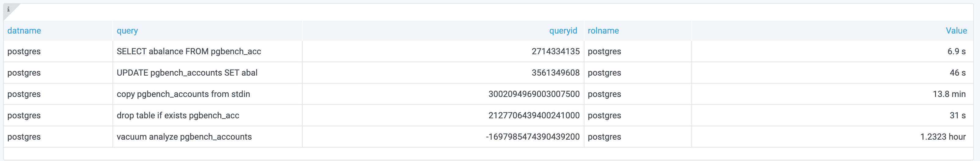Select queryid 2127706439400241000 cell
The image size is (980, 161).
pos(534,116)
